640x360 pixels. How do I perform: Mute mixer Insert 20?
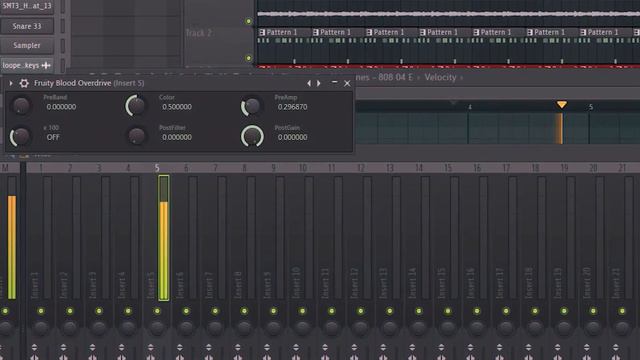click(x=593, y=311)
